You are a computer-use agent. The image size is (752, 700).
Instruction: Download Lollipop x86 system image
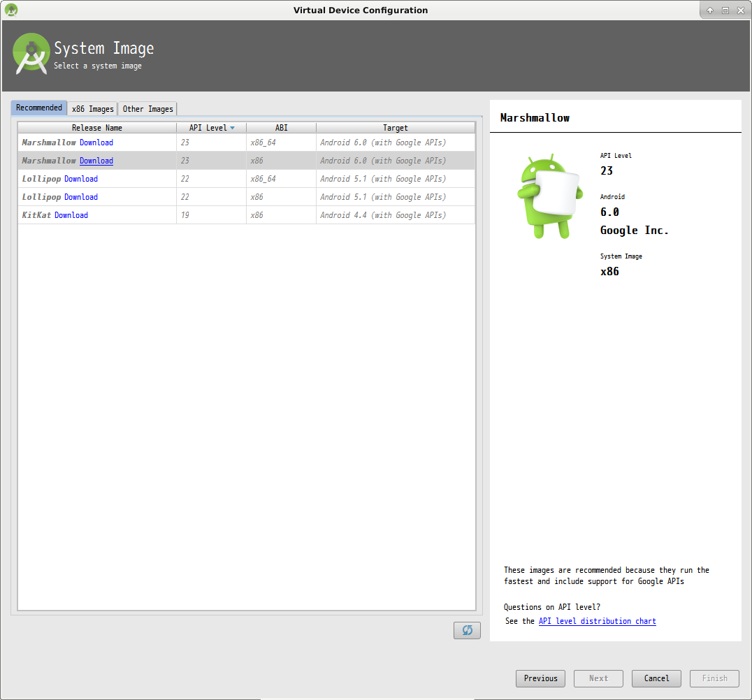(81, 197)
